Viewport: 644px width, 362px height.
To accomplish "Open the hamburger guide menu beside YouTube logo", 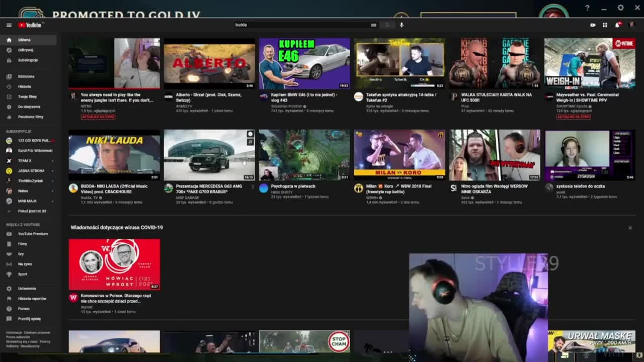I will tap(9, 25).
